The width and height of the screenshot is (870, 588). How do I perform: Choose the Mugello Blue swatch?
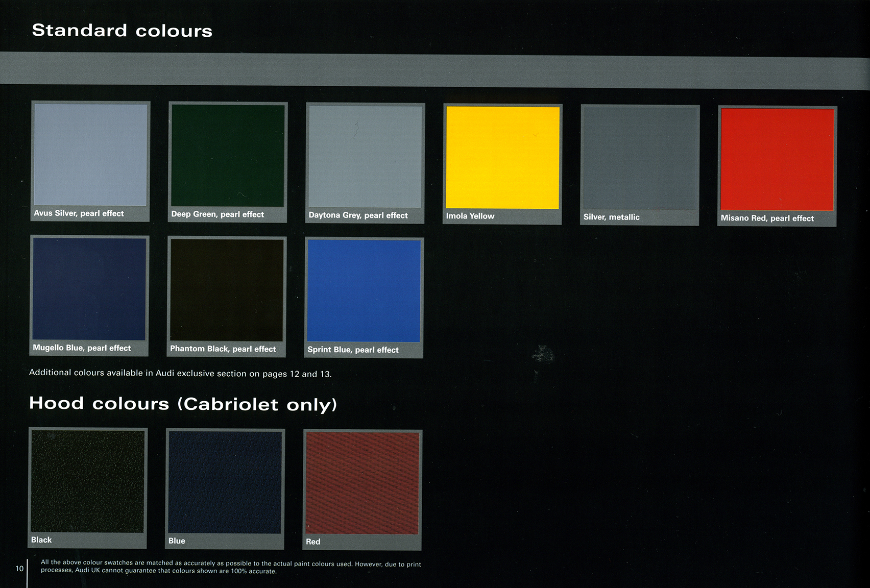pos(89,289)
